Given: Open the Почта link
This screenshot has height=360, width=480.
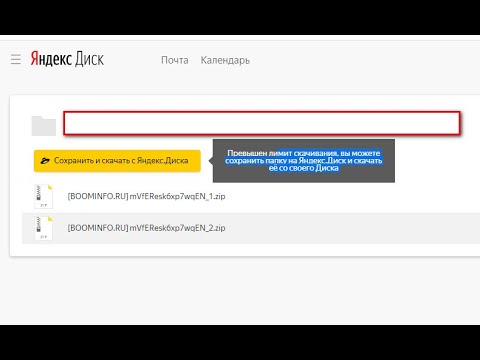Looking at the screenshot, I should pyautogui.click(x=175, y=60).
